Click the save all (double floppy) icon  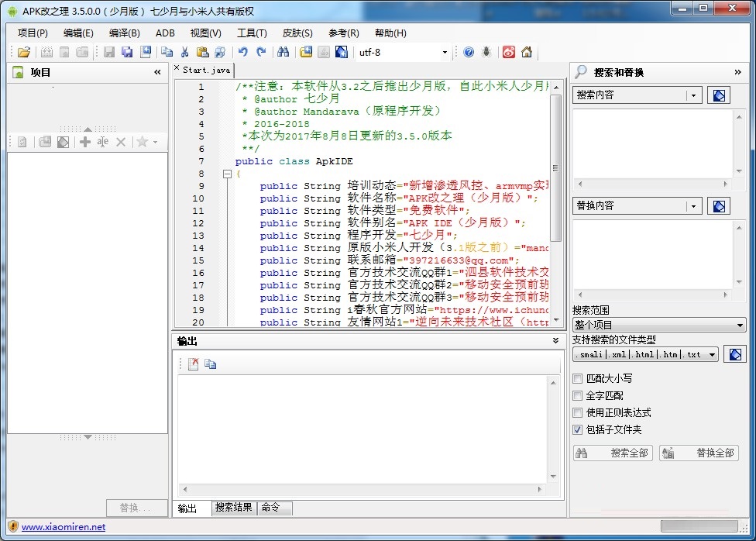[127, 52]
